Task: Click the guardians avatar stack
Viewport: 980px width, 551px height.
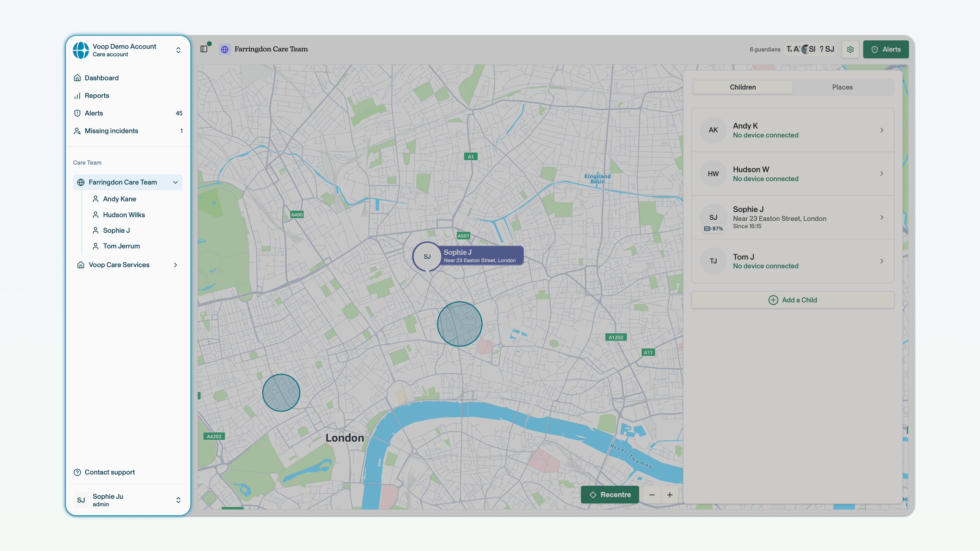Action: coord(810,49)
